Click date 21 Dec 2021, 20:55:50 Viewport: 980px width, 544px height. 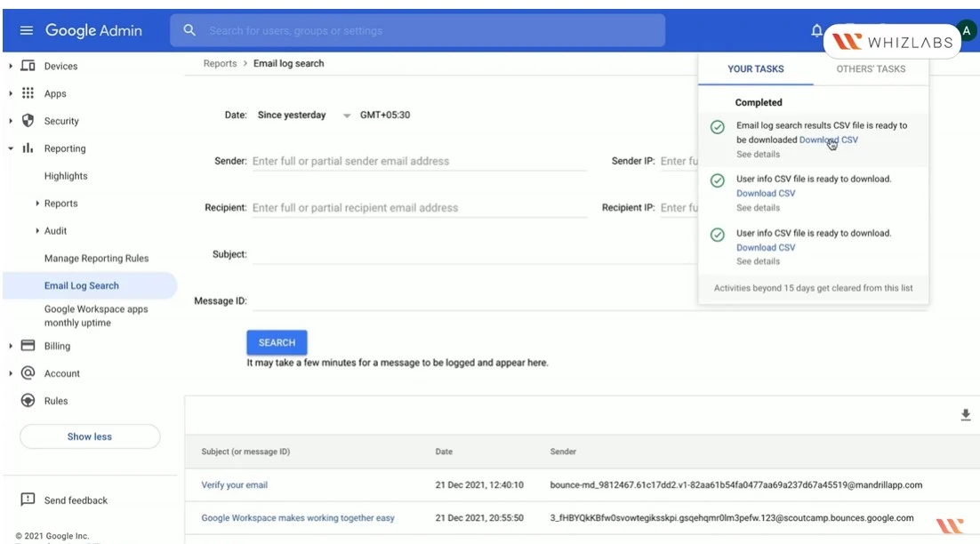(x=479, y=517)
